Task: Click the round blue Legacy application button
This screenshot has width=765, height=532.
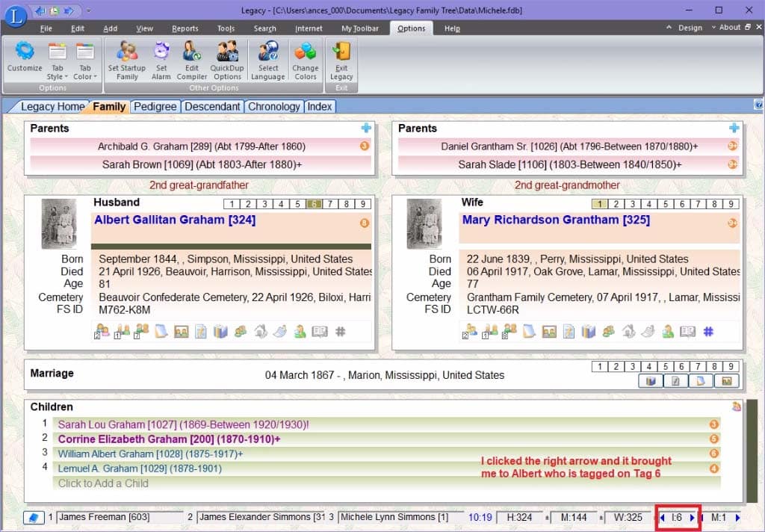Action: [16, 15]
